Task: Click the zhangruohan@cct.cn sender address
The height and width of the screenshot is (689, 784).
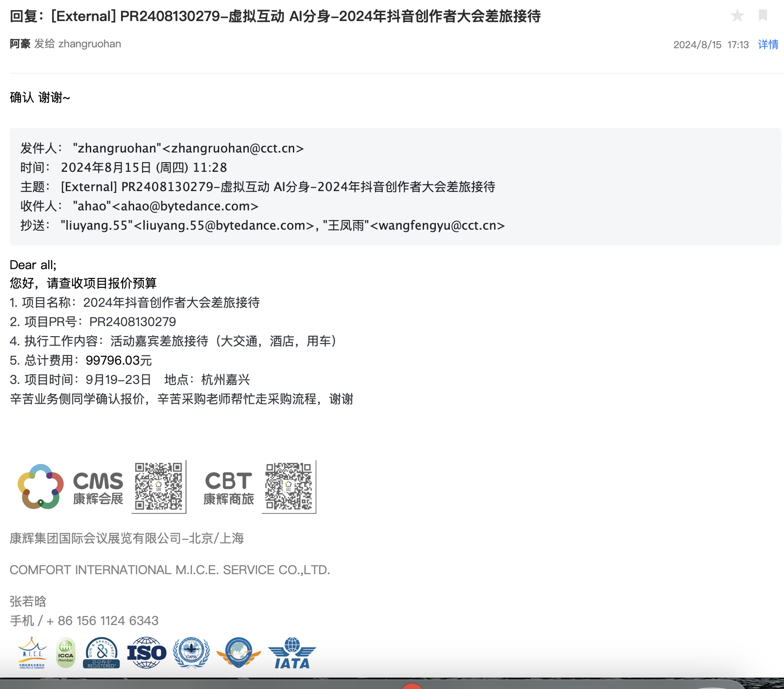Action: (x=237, y=149)
